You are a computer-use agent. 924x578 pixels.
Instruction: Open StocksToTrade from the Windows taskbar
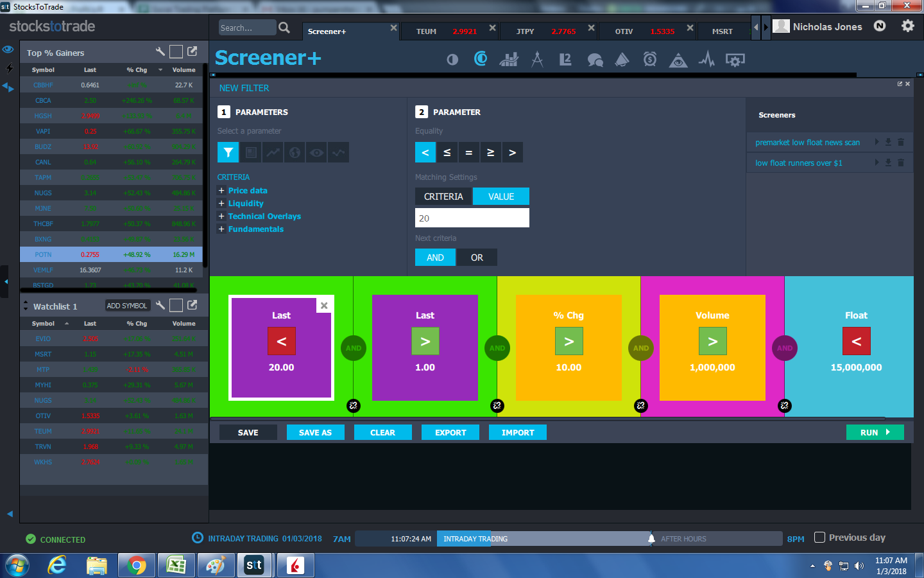click(254, 565)
